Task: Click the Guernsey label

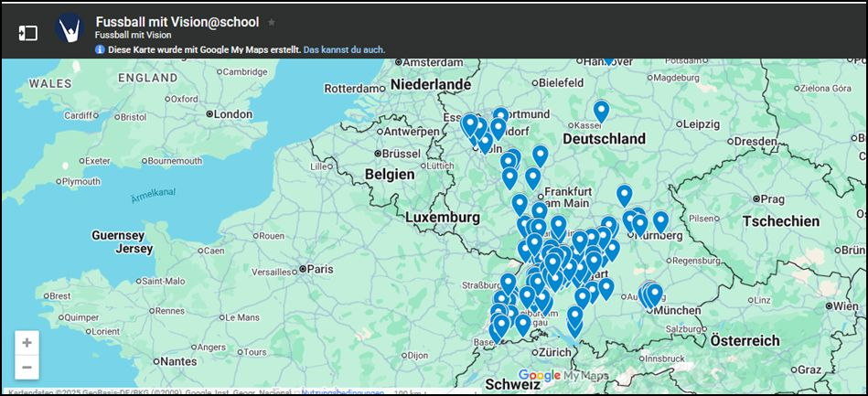Action: 118,235
